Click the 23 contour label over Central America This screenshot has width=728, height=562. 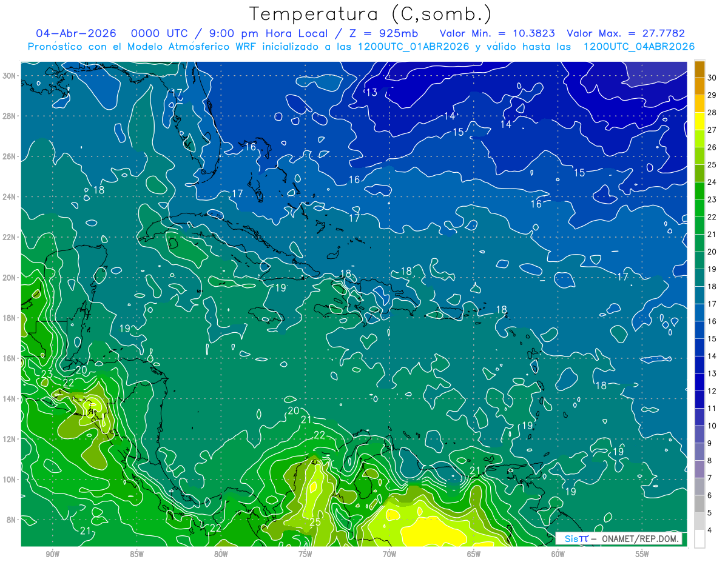tap(47, 374)
